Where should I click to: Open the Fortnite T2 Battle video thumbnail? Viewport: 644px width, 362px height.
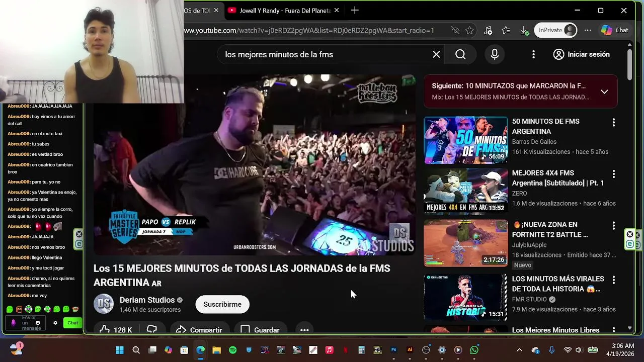click(466, 243)
